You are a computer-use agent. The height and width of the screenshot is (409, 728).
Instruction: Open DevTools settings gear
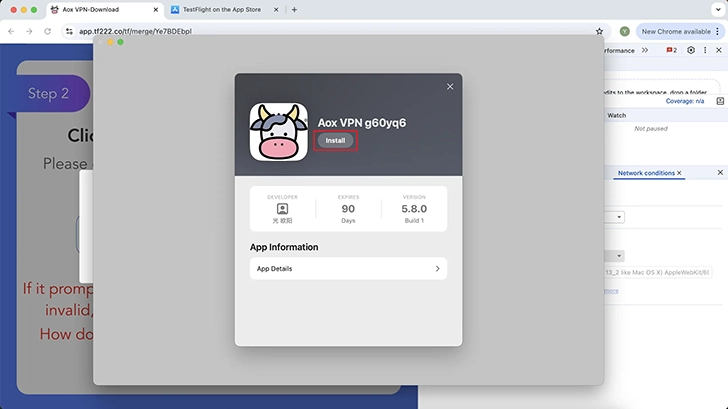coord(690,50)
